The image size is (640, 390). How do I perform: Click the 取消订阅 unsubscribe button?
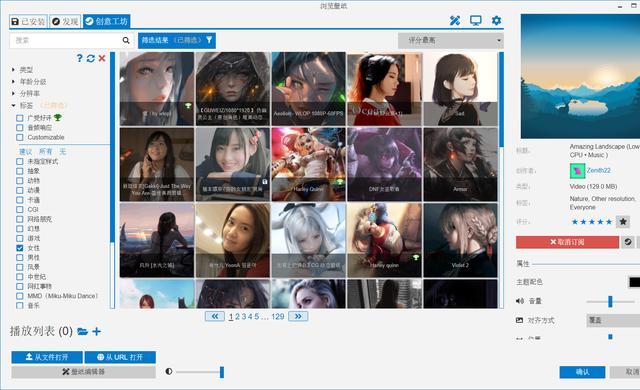[x=567, y=242]
